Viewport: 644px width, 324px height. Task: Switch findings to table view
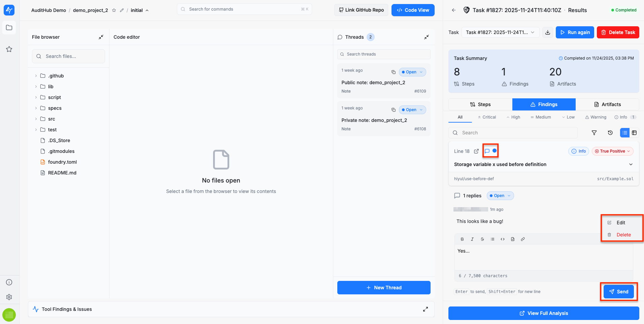[634, 133]
